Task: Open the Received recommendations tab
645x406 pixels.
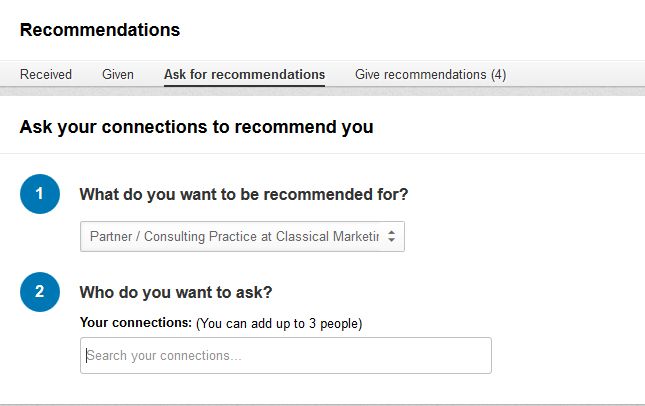Action: tap(46, 74)
